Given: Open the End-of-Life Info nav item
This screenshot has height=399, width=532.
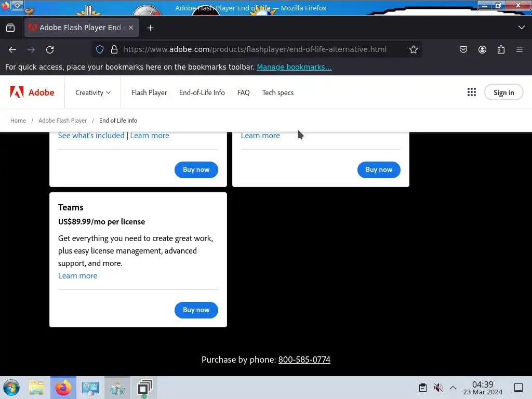Looking at the screenshot, I should pyautogui.click(x=202, y=92).
